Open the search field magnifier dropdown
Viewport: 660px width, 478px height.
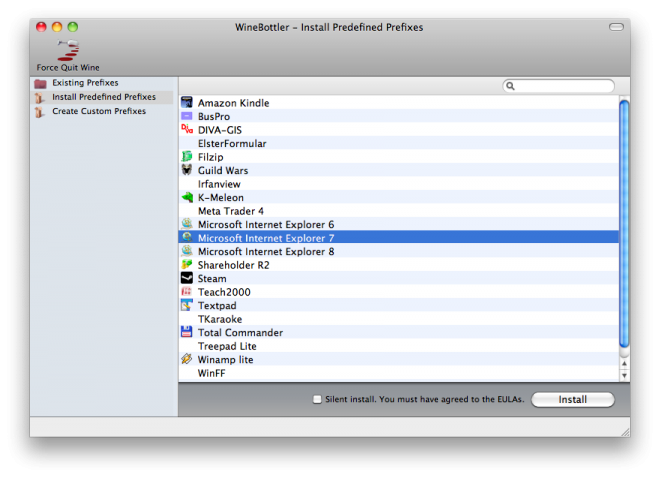click(x=511, y=87)
